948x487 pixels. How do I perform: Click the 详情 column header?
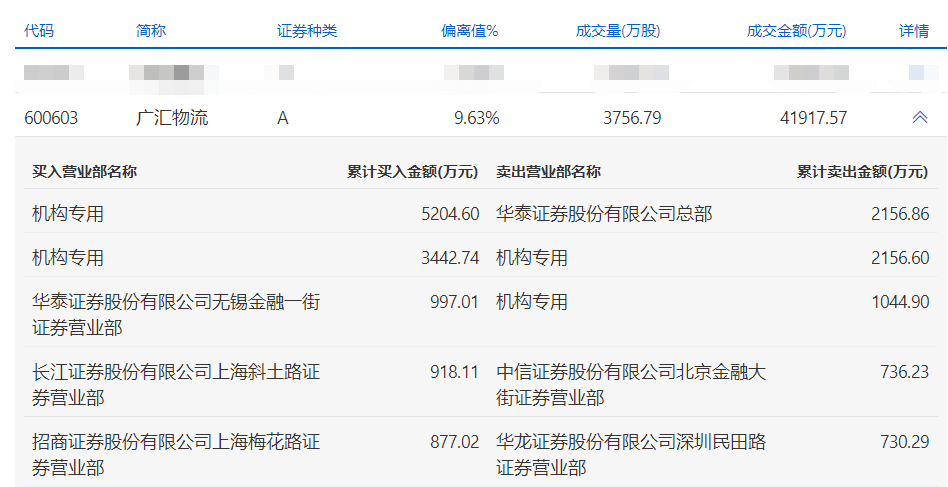914,31
